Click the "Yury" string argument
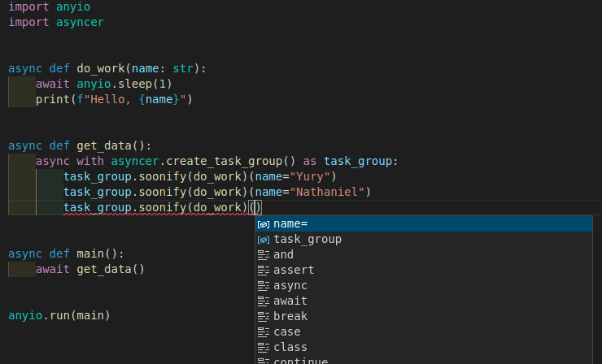Viewport: 602px width, 364px height. coord(312,176)
